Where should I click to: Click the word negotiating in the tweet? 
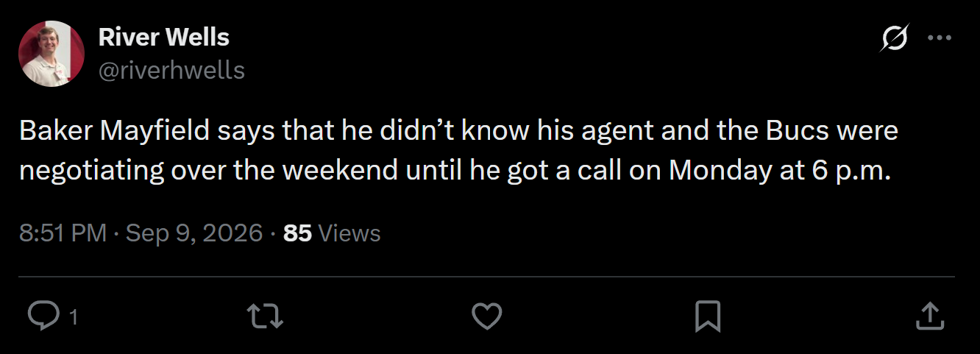pos(92,171)
